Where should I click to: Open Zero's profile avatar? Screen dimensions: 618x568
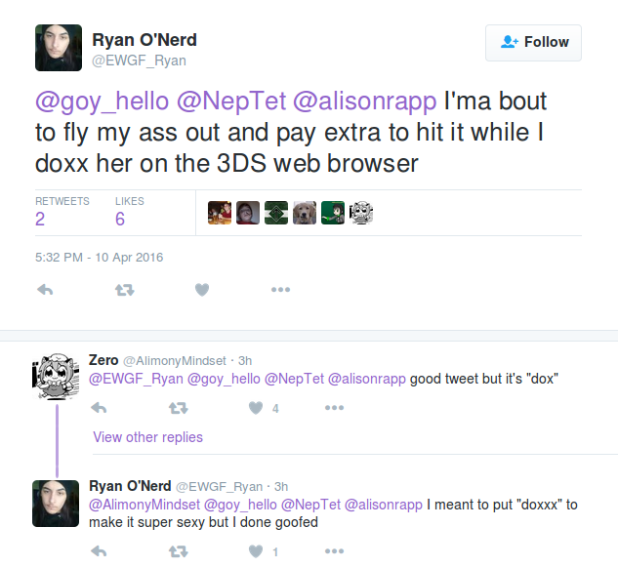coord(56,376)
